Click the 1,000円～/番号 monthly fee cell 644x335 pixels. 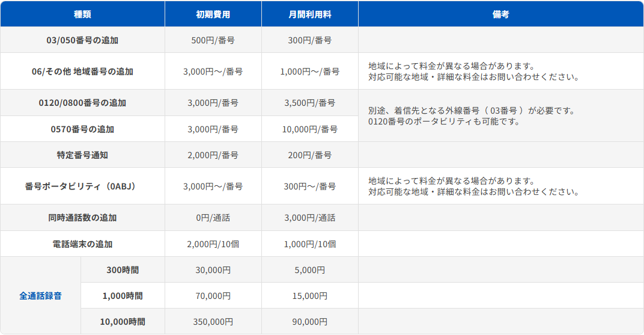(309, 72)
